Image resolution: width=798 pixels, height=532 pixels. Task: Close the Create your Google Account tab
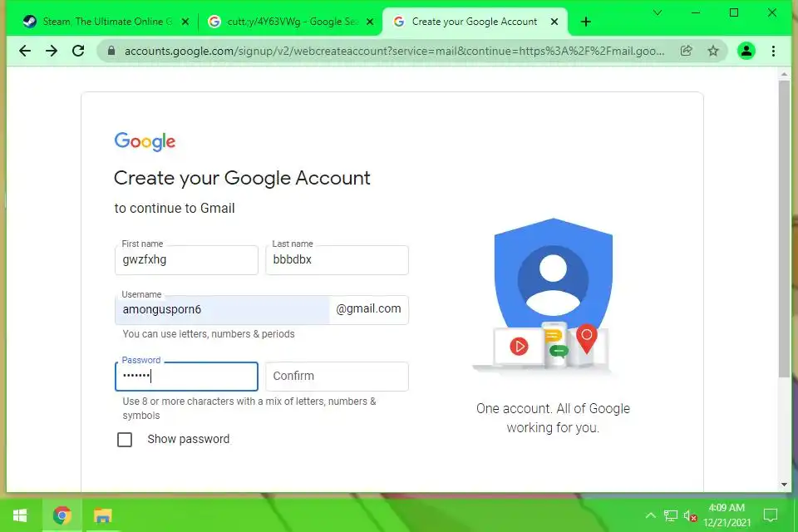tap(554, 22)
